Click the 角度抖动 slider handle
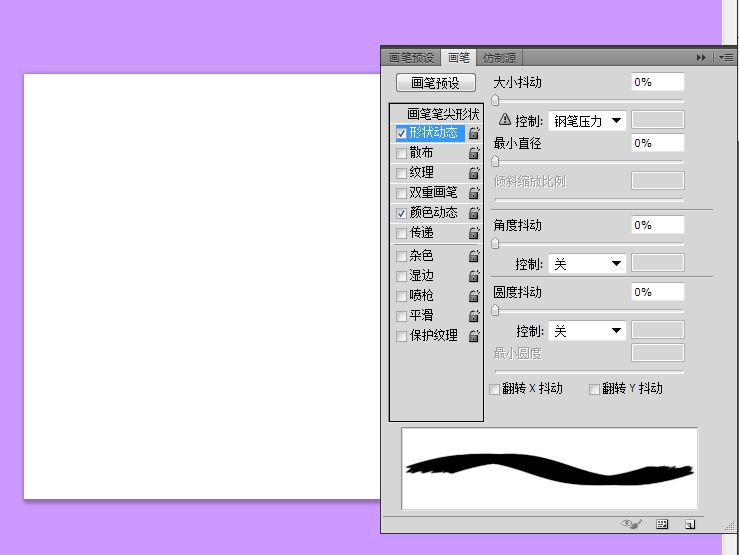 tap(495, 243)
